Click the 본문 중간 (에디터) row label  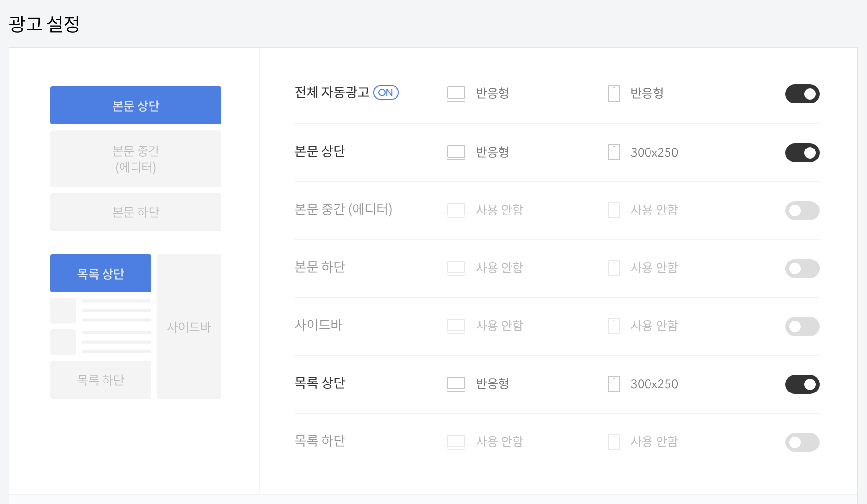pyautogui.click(x=343, y=210)
